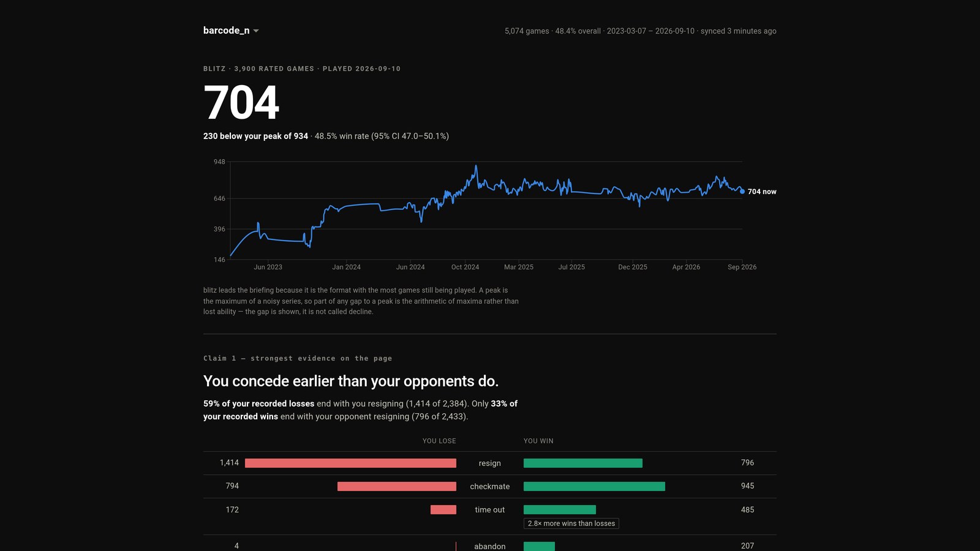
Task: Click the '2.8× more wins than losses' badge
Action: pos(571,523)
